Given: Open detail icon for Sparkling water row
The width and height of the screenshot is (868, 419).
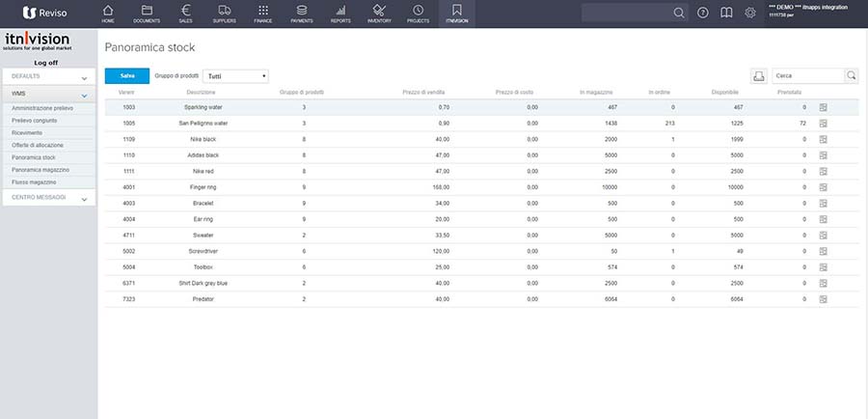Looking at the screenshot, I should click(824, 107).
